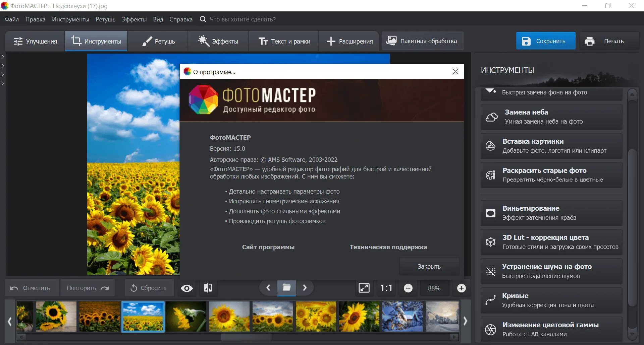Screen dimensions: 644x345
Task: Open the Ретушь menu in menu bar
Action: tap(105, 19)
